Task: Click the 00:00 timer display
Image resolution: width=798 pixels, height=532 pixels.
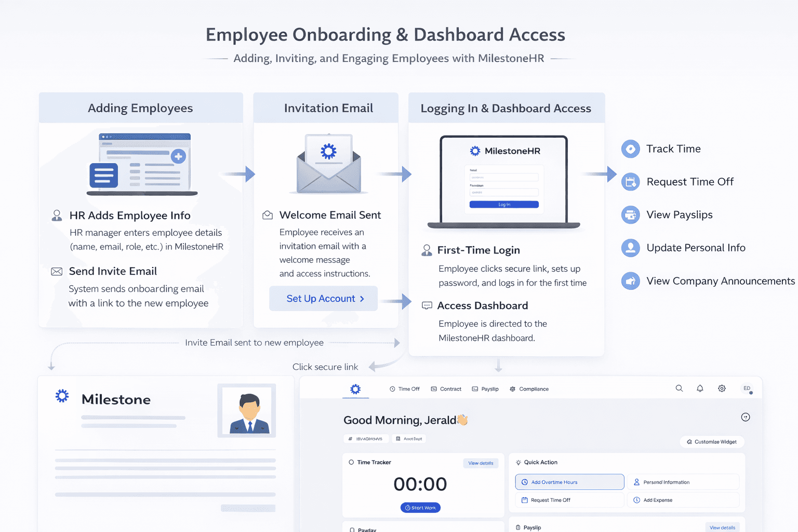Action: click(x=420, y=484)
